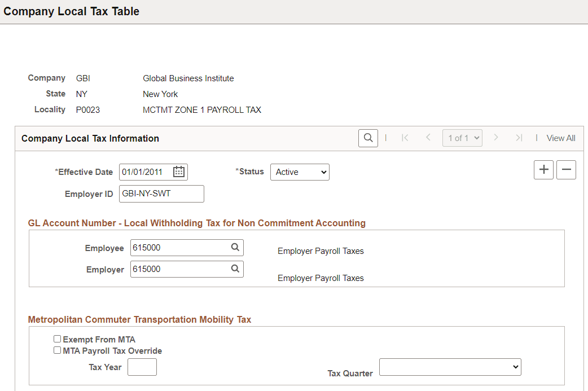Viewport: 588px width, 391px height.
Task: Advance using the next-record arrow
Action: 495,138
